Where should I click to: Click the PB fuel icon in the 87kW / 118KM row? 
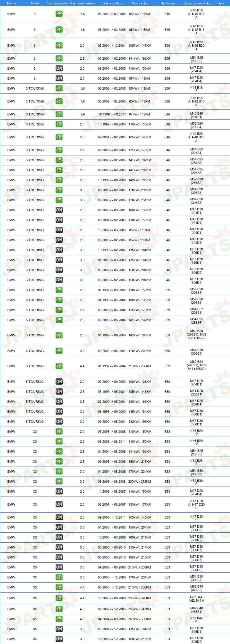(59, 114)
